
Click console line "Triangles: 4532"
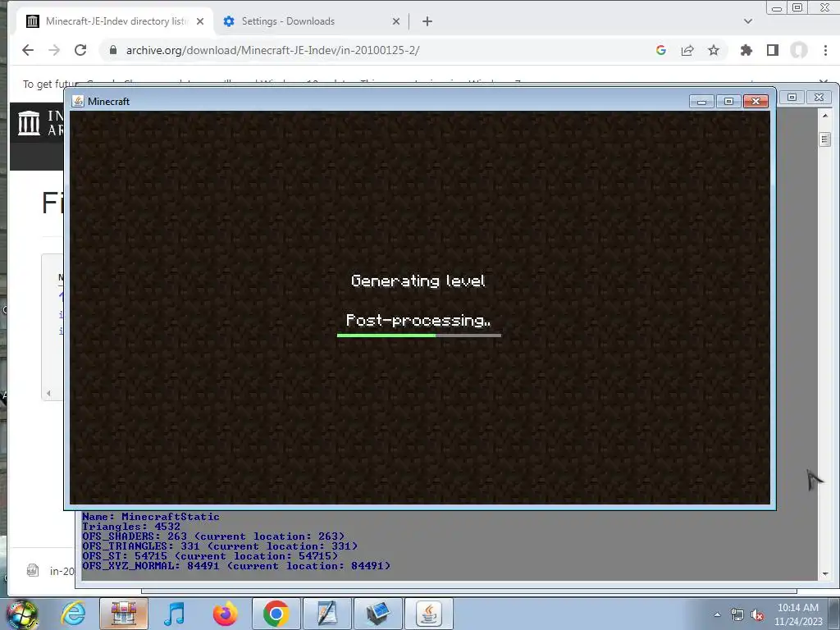click(x=131, y=527)
